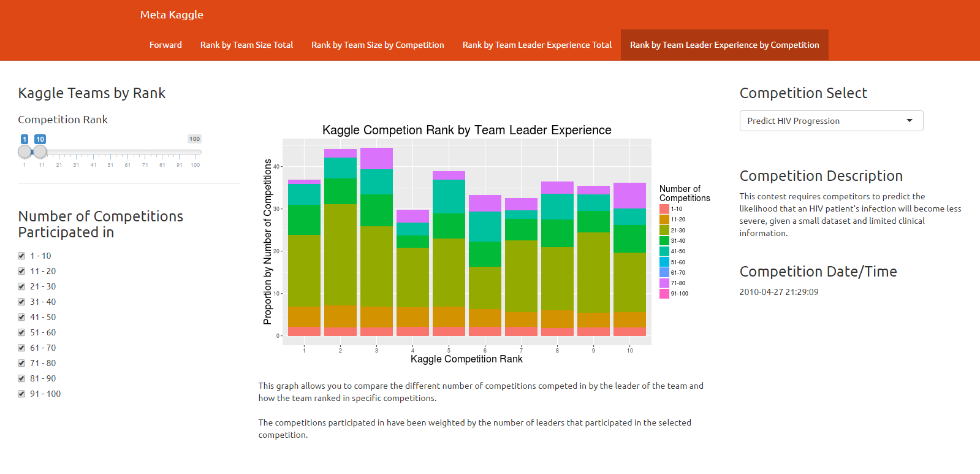Click the 21-30 olive legend swatch
This screenshot has width=980, height=474.
click(x=664, y=230)
